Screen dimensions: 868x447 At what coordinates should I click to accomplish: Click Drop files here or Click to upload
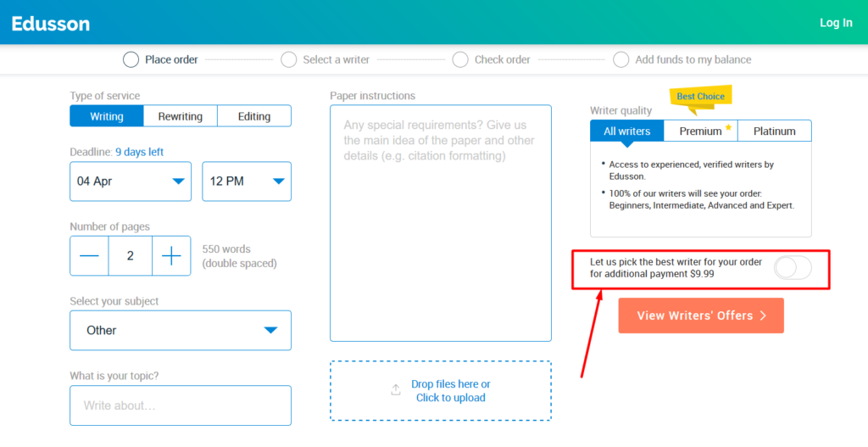point(441,390)
